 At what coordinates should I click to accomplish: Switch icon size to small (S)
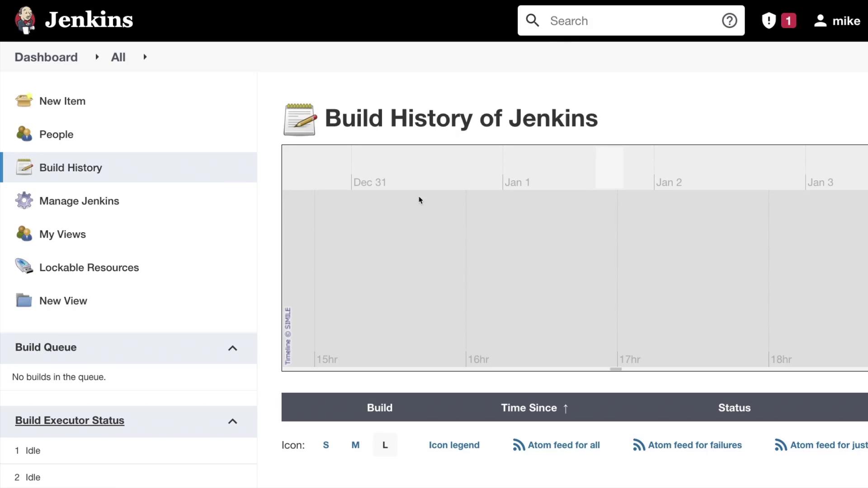326,445
